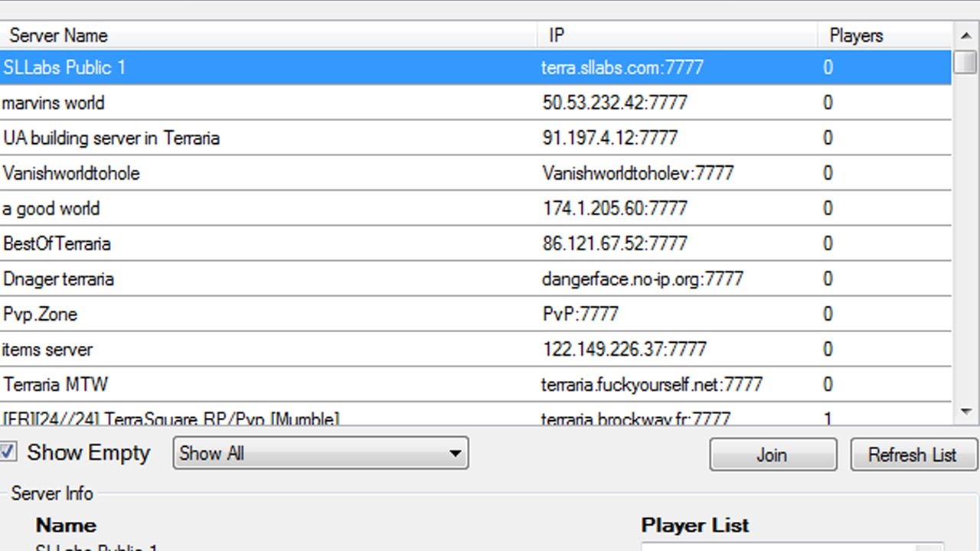Select the scrollbar thumb in server list

coord(964,63)
